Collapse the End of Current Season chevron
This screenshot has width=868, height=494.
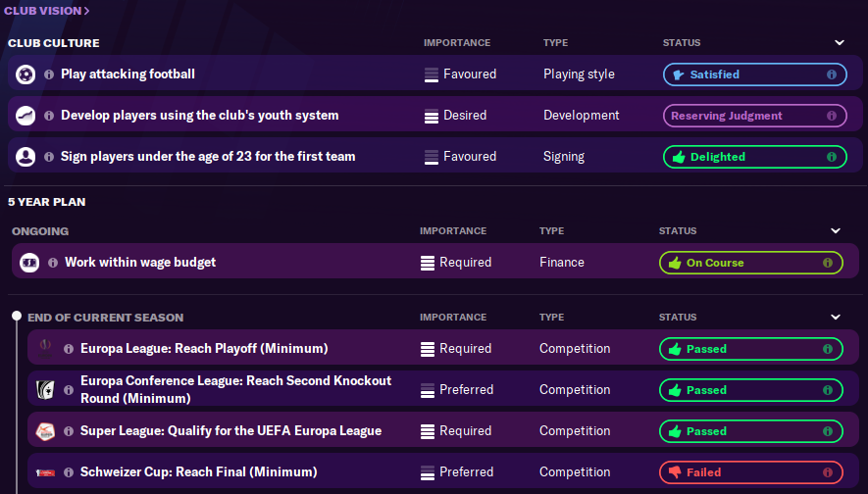click(836, 318)
